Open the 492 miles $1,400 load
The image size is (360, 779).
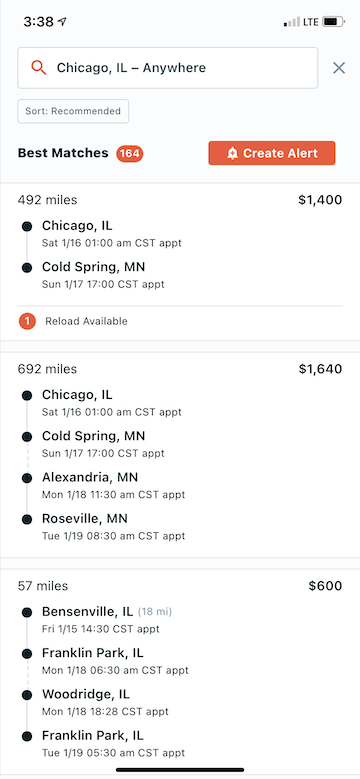point(180,262)
